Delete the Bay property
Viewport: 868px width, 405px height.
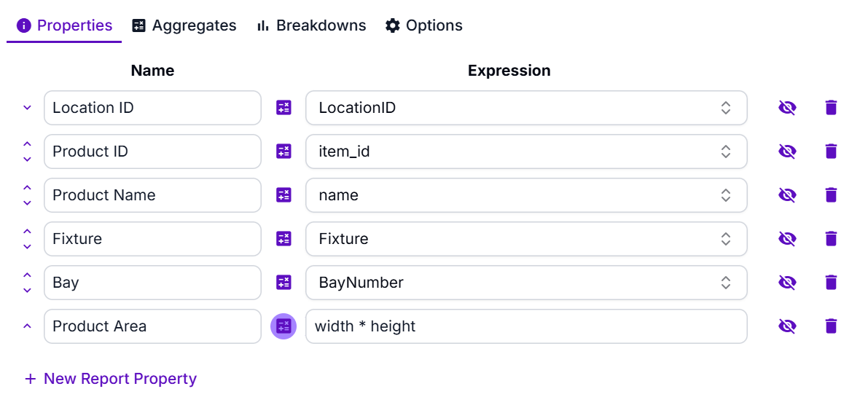[831, 283]
